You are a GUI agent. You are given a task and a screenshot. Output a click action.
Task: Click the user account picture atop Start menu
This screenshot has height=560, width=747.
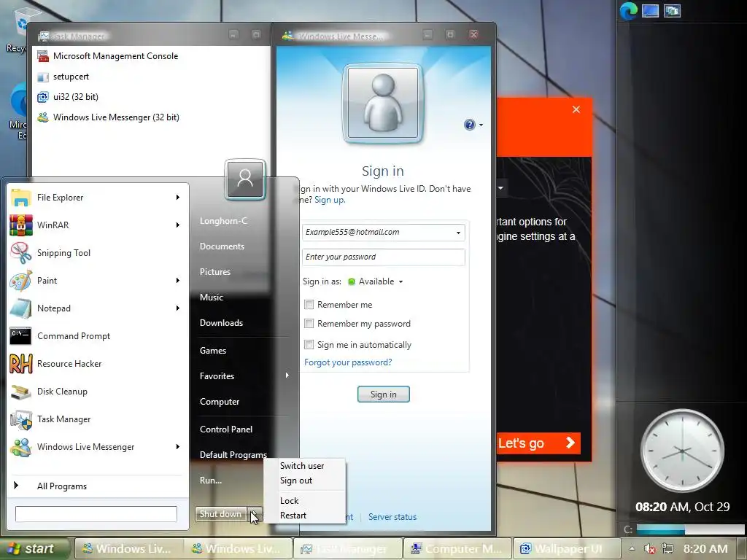245,179
